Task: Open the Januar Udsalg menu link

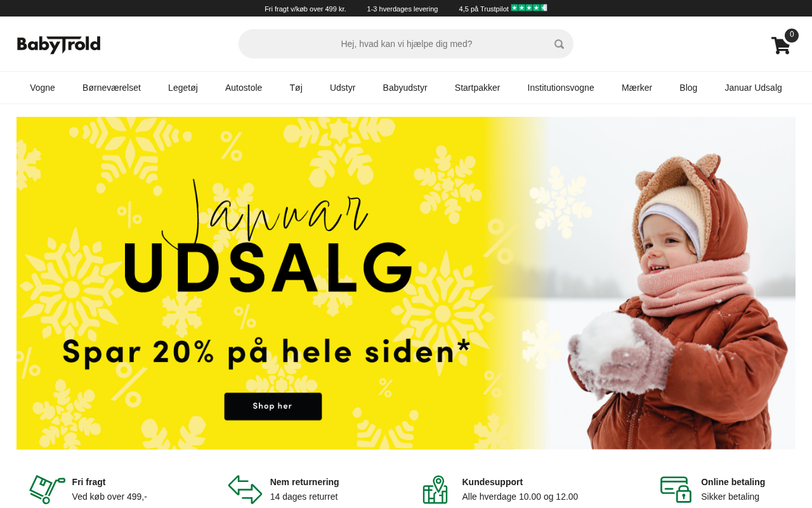Action: [x=753, y=88]
